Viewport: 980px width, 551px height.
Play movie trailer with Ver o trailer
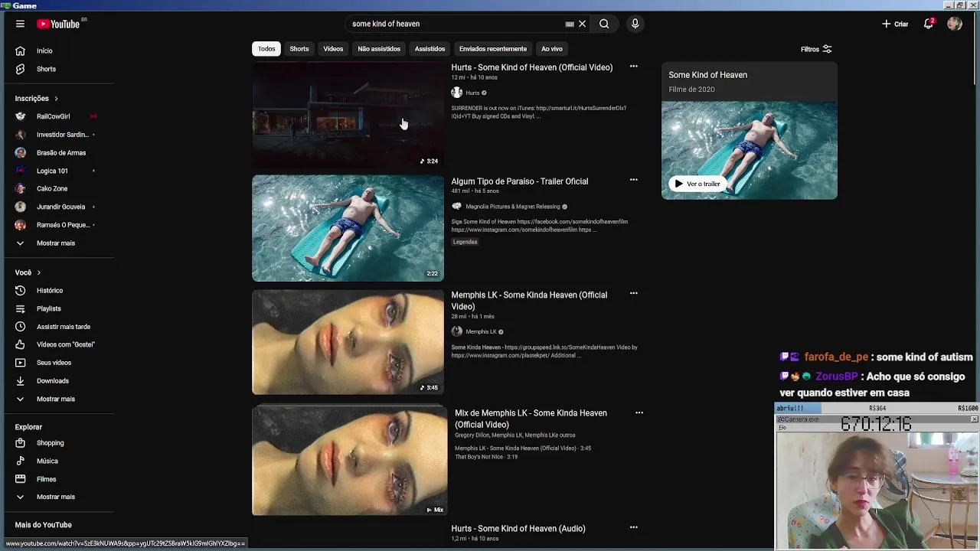[697, 184]
